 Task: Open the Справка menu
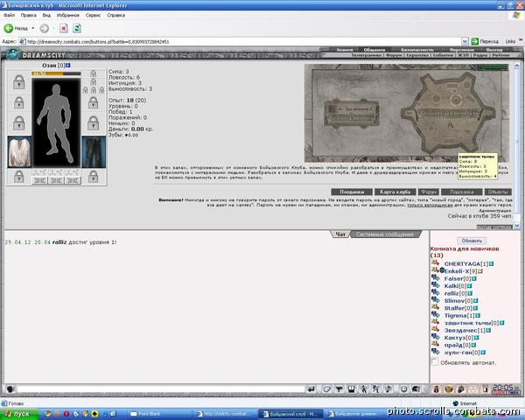[115, 15]
